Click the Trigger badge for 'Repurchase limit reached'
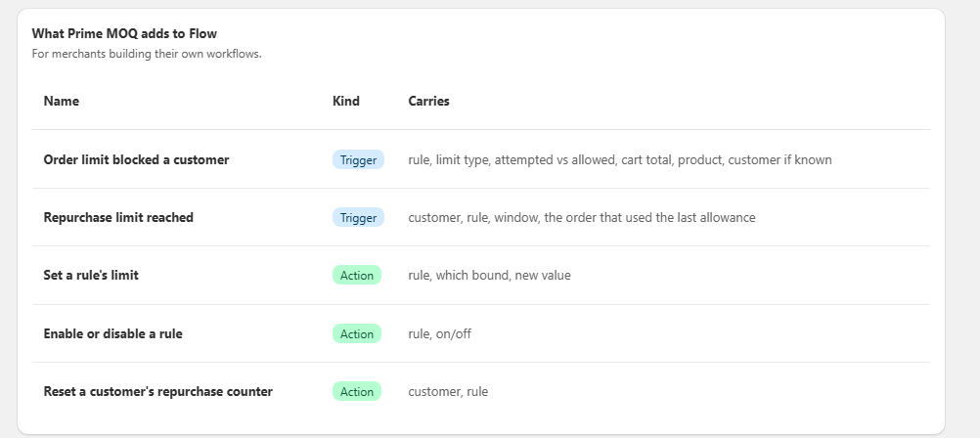 click(x=358, y=217)
